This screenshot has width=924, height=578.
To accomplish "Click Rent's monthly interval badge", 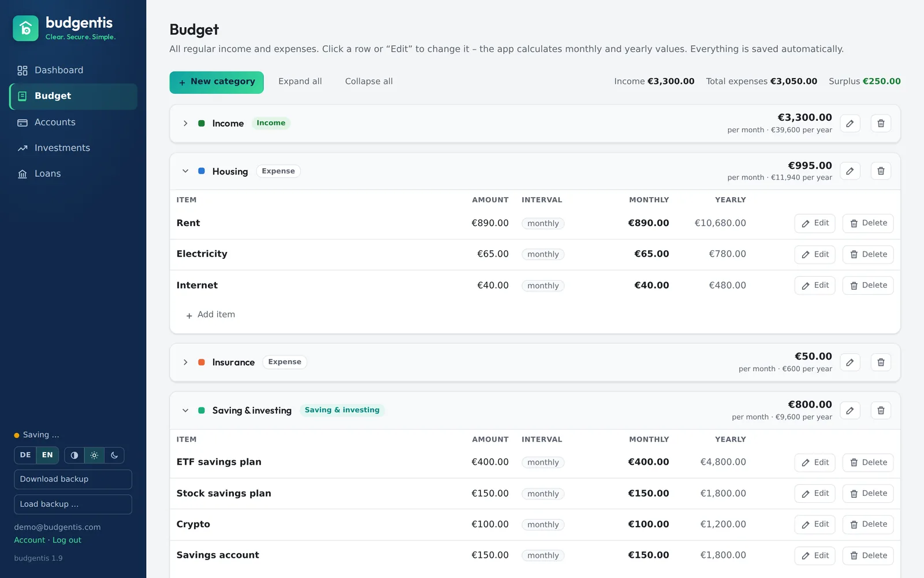I will click(x=543, y=224).
